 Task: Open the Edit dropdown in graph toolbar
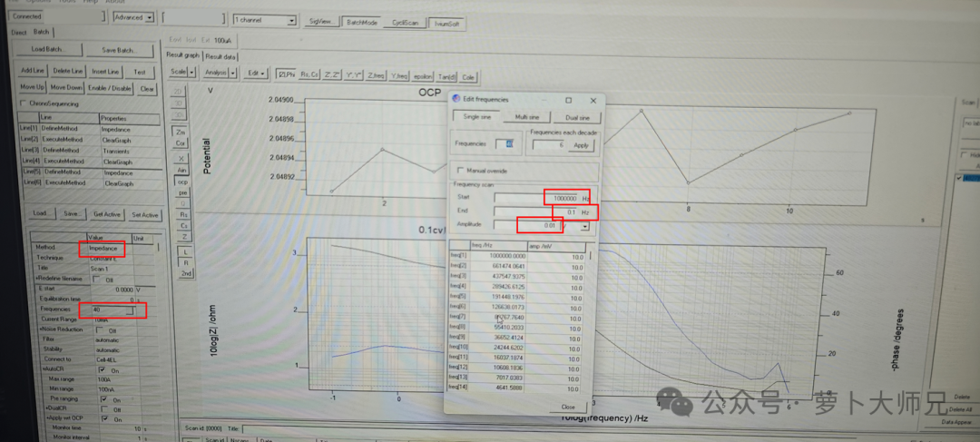256,74
